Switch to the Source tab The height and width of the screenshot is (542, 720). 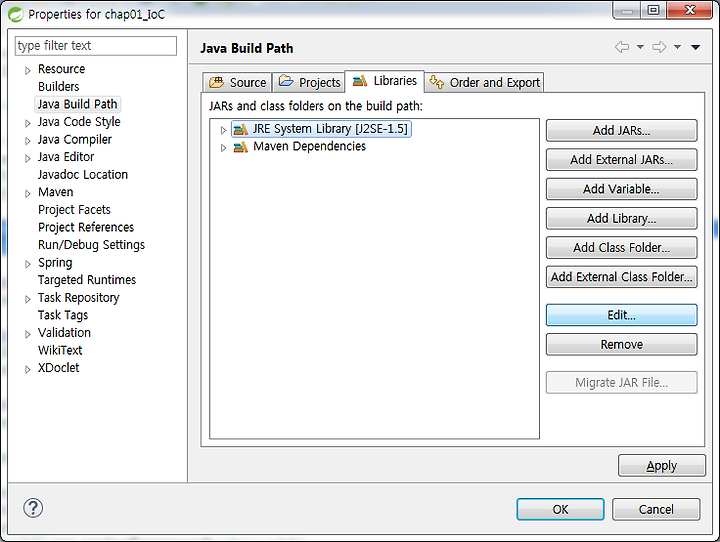coord(237,83)
